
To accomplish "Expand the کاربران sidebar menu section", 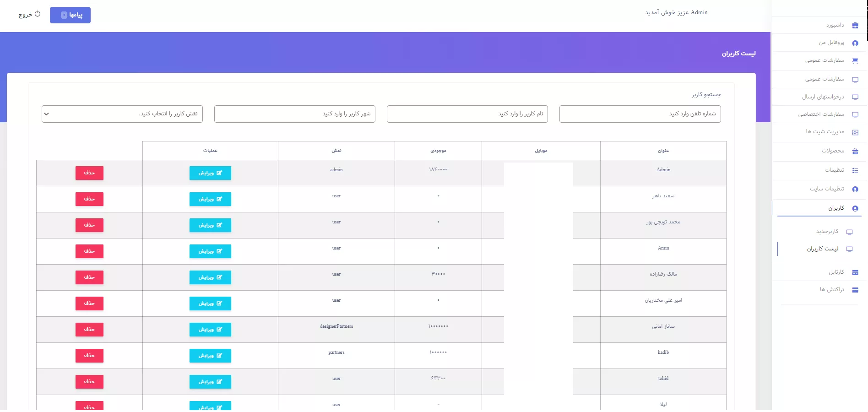I will tap(836, 208).
